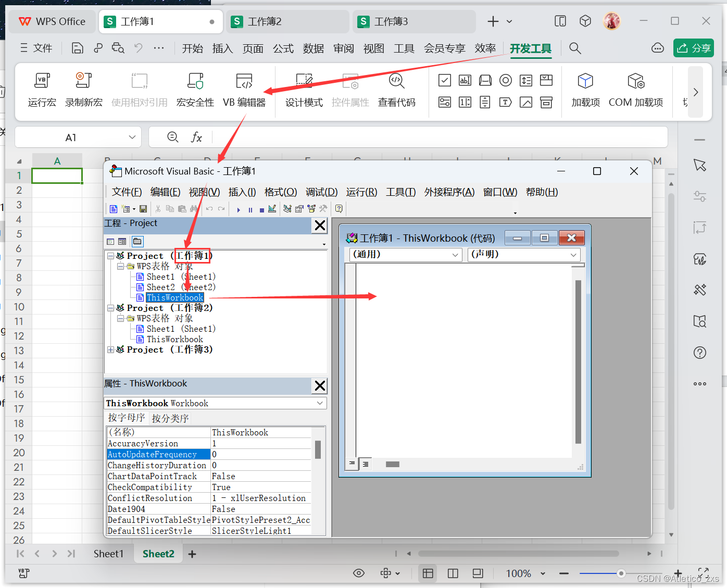This screenshot has width=727, height=588.
Task: Open the (声明) procedure dropdown
Action: pos(573,255)
